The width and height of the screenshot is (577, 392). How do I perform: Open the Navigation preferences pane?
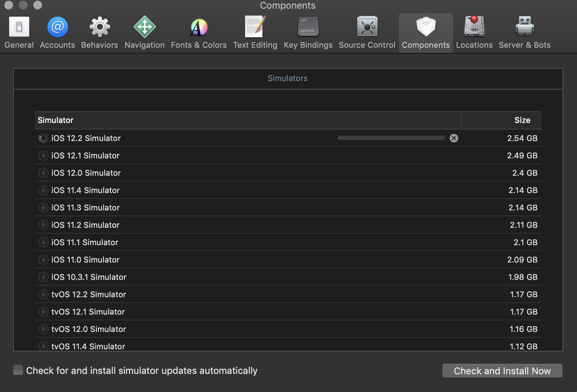click(x=144, y=33)
